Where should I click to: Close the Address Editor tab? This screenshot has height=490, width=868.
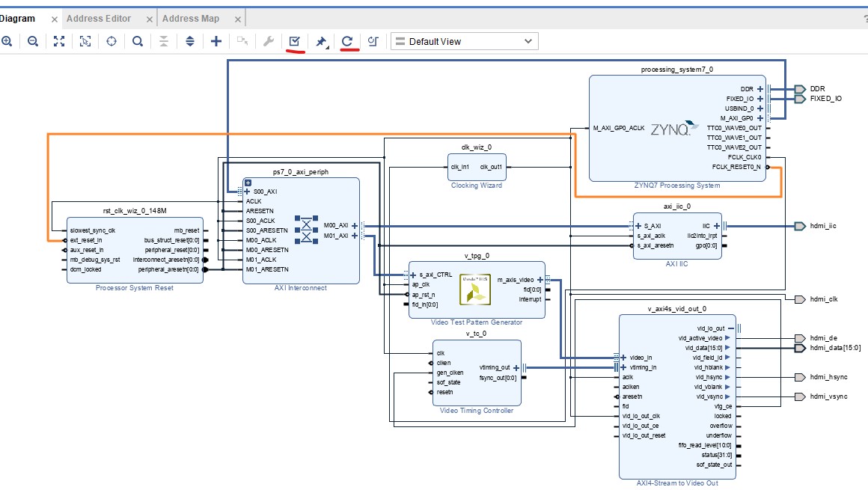[150, 19]
